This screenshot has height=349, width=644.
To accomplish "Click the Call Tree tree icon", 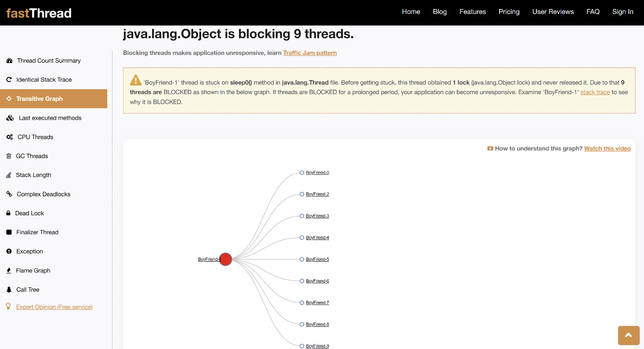I will pos(9,290).
